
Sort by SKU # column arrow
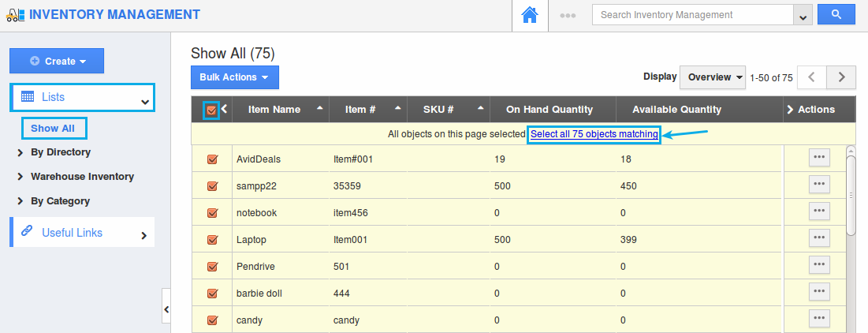pos(481,108)
